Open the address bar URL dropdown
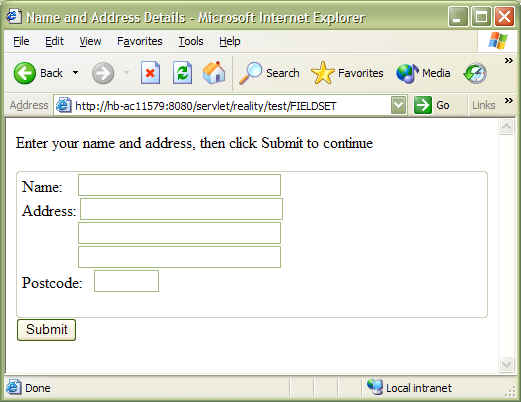The width and height of the screenshot is (521, 402). point(398,106)
